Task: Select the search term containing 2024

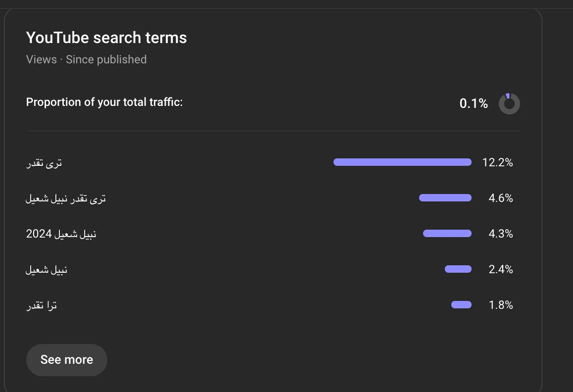Action: click(61, 234)
